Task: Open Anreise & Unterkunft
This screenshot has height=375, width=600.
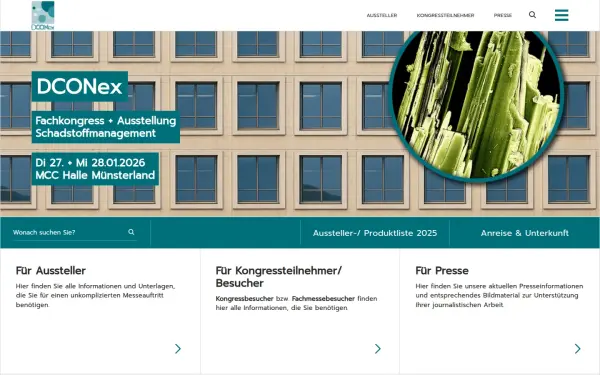Action: (x=525, y=233)
